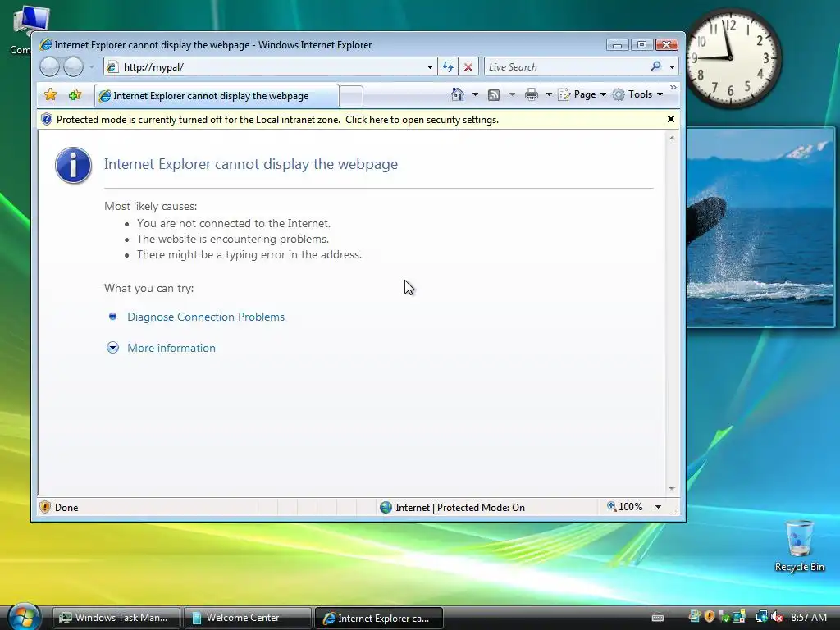Click the Security Center shield tray icon

pyautogui.click(x=710, y=617)
